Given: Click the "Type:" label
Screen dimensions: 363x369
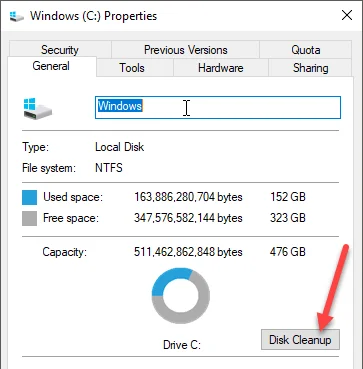Looking at the screenshot, I should click(35, 147).
